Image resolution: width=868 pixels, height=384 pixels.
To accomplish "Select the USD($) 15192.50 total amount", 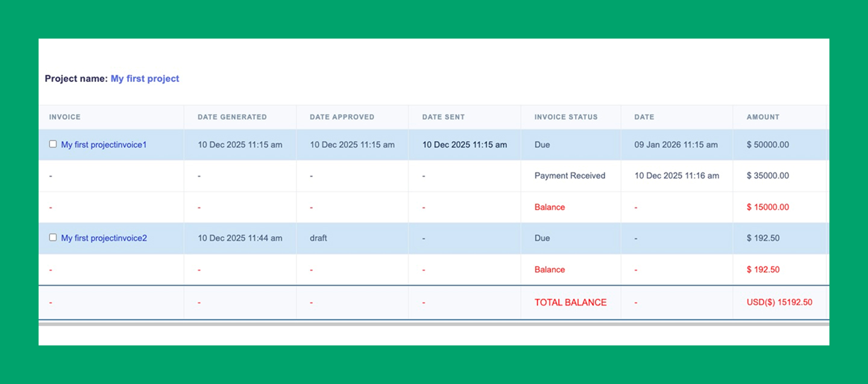I will click(779, 302).
